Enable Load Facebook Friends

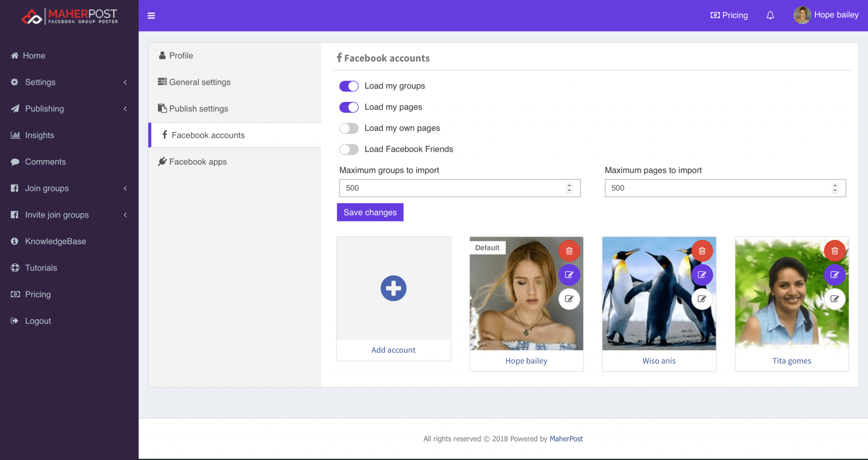(x=348, y=149)
